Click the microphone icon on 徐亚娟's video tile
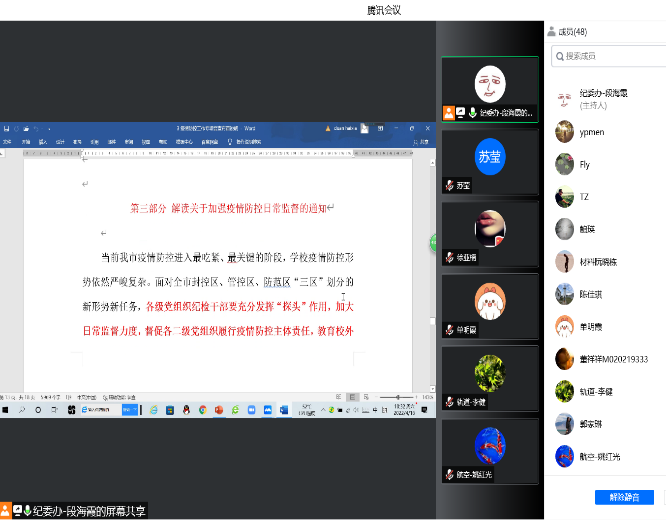The height and width of the screenshot is (520, 666). pos(450,258)
